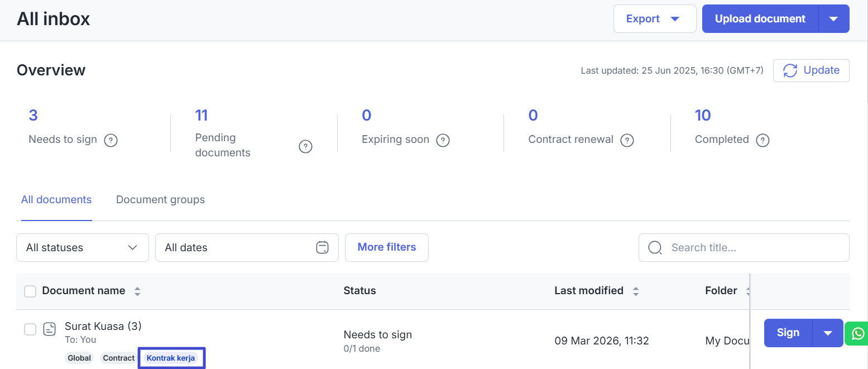Click the help icon beside Contract renewal
The height and width of the screenshot is (369, 868).
627,140
